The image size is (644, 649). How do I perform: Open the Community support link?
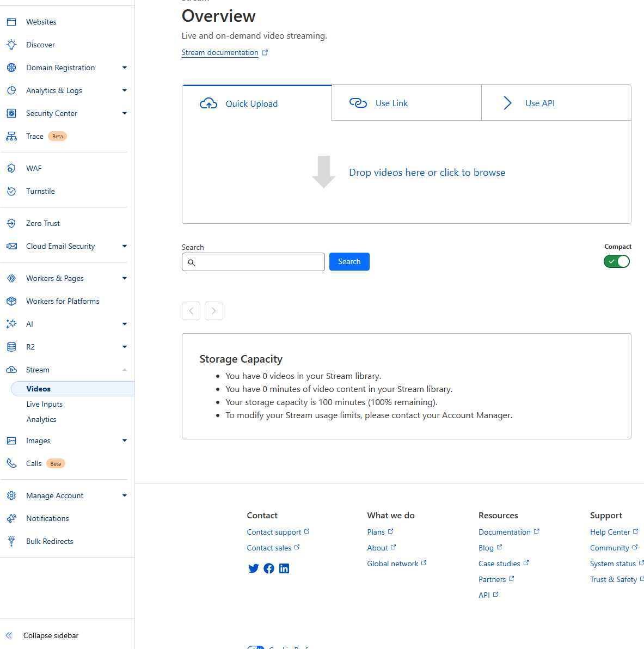tap(614, 548)
